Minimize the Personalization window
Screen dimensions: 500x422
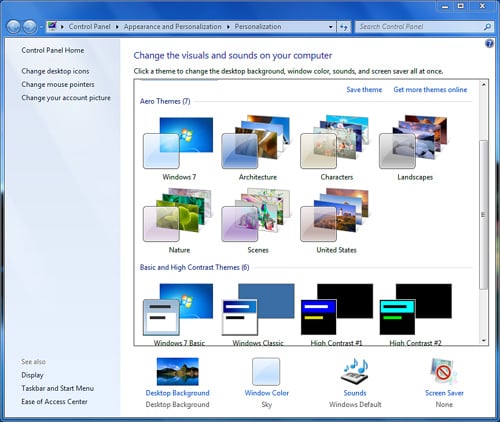[x=445, y=6]
